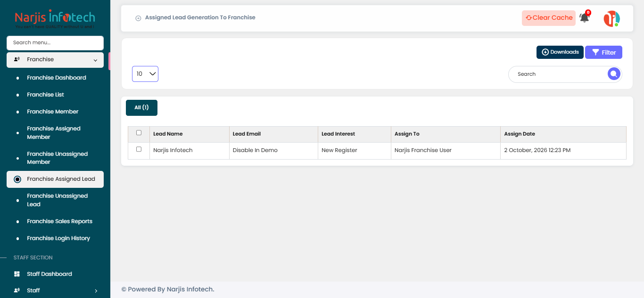Open Franchise Unassigned Lead page
The height and width of the screenshot is (298, 644).
(x=58, y=200)
